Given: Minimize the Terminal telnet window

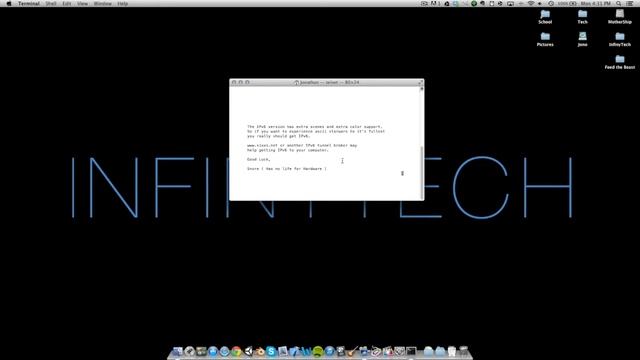Looking at the screenshot, I should [240, 82].
